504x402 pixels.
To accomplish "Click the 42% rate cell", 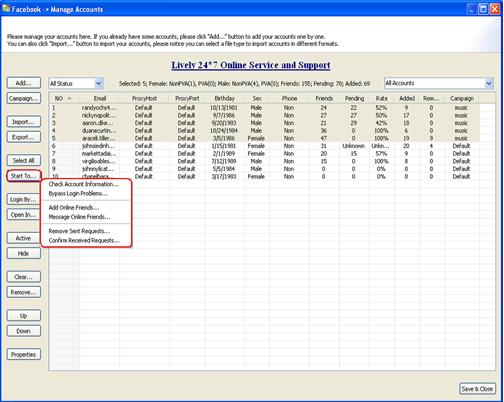I will 381,123.
